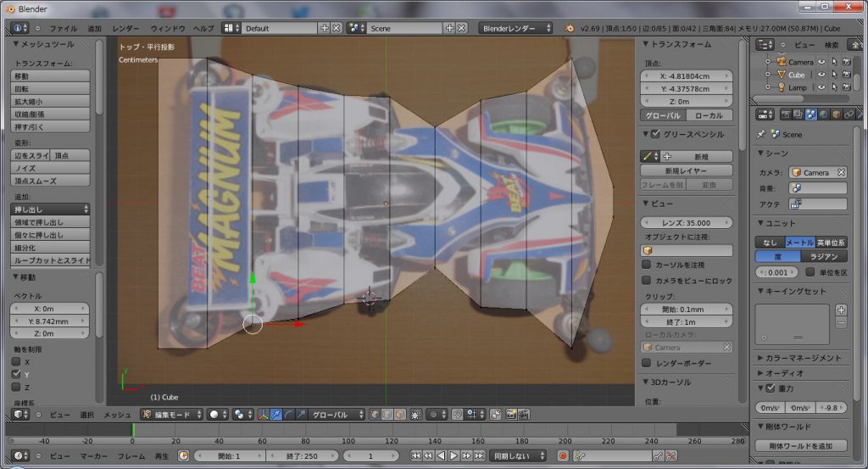Disable the Y axis constraint checkbox
The image size is (868, 469).
pyautogui.click(x=16, y=374)
